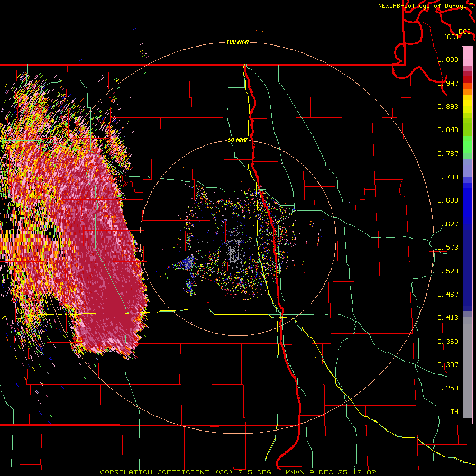Click the DCC label above the color scale

[x=465, y=31]
